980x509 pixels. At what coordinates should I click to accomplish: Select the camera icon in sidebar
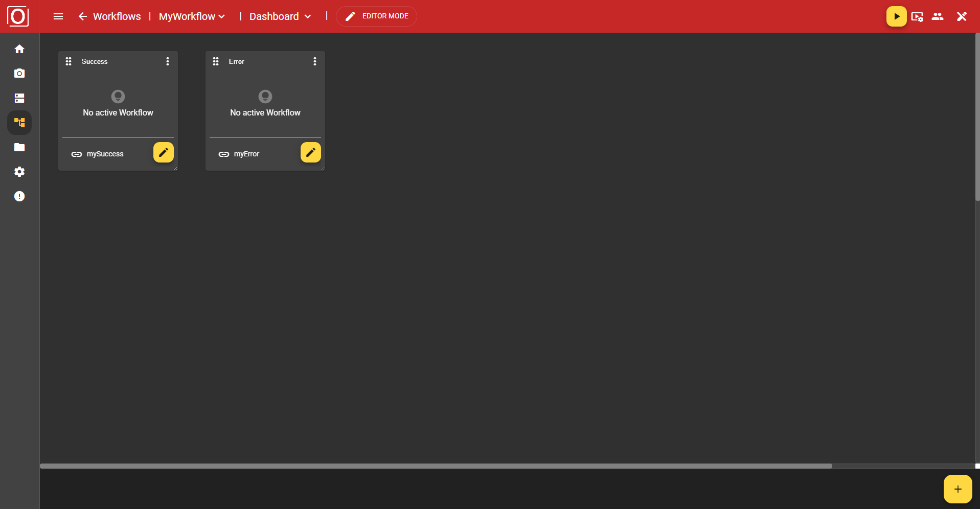19,74
